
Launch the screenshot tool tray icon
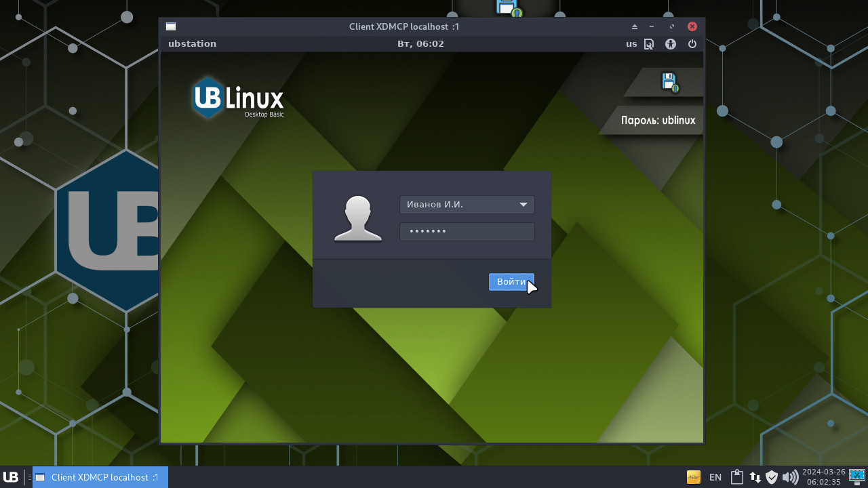856,476
